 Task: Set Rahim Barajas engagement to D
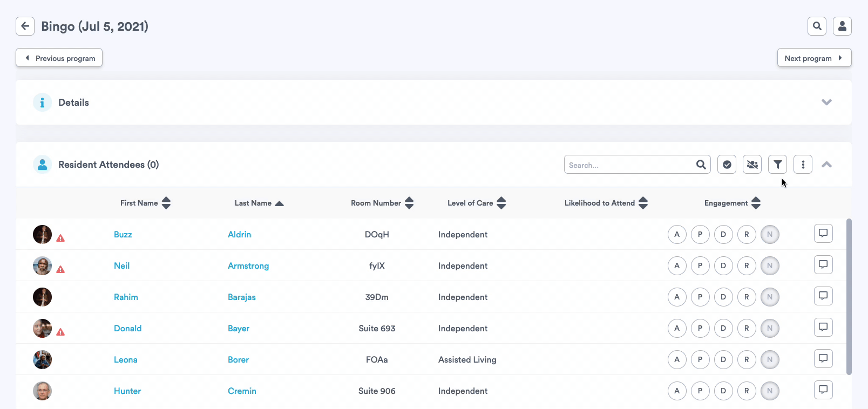[723, 297]
